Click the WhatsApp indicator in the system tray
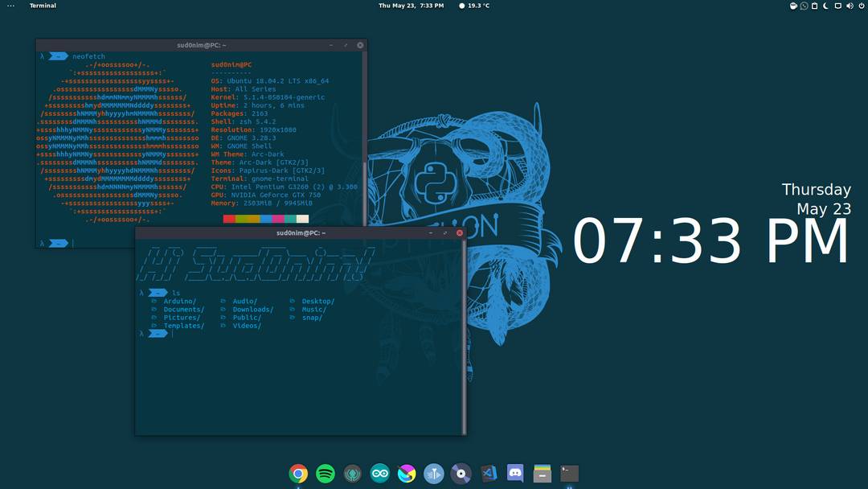The height and width of the screenshot is (489, 868). 804,6
